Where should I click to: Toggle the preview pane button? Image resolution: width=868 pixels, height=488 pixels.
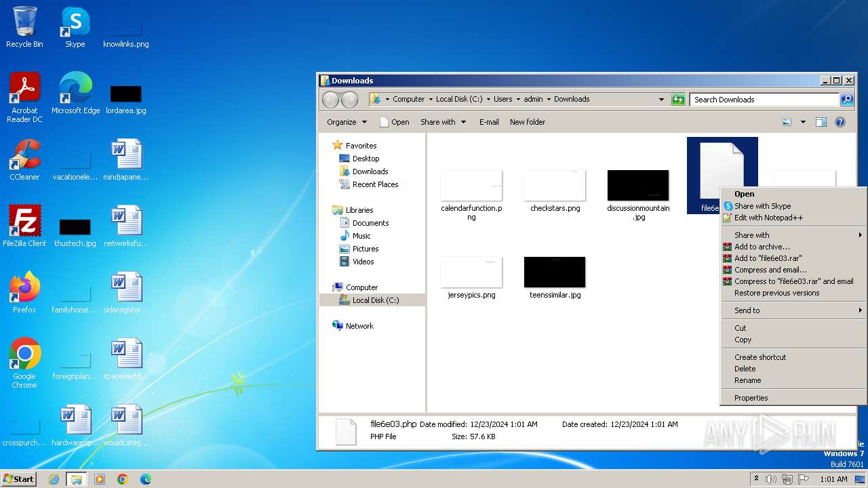821,122
